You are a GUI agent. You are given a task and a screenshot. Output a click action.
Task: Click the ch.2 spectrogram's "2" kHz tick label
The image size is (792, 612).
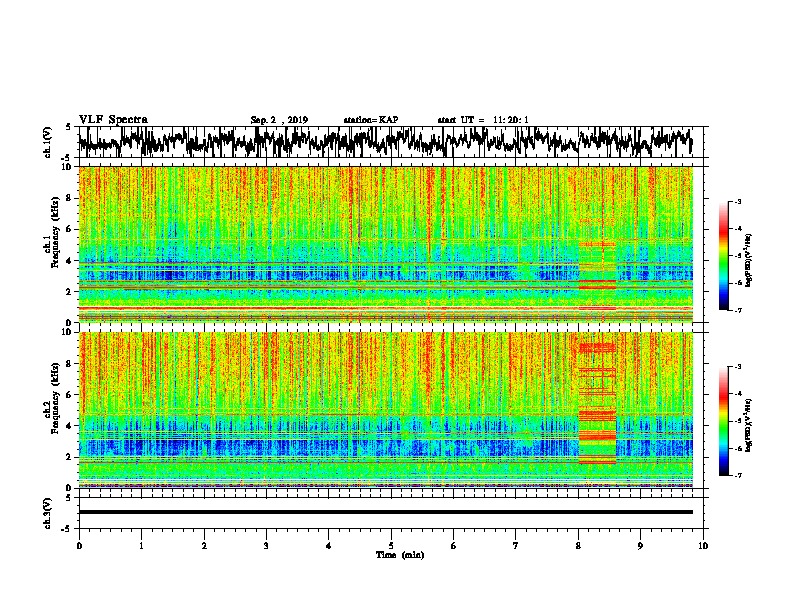click(70, 457)
